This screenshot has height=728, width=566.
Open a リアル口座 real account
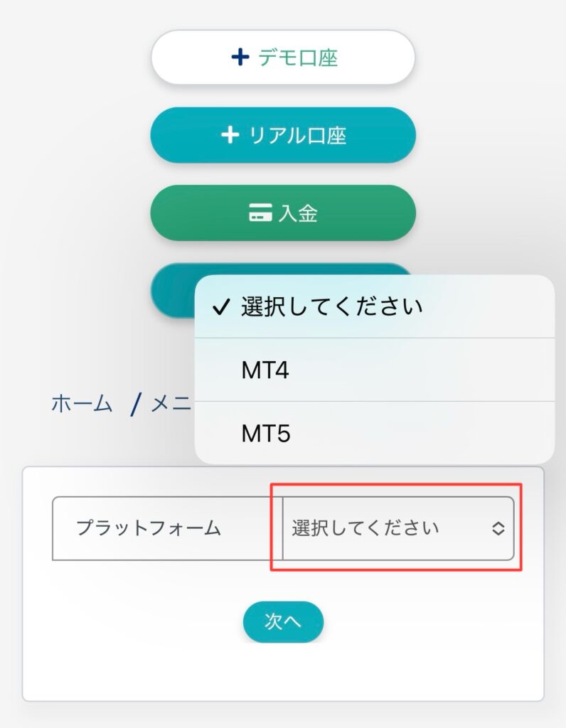(283, 135)
